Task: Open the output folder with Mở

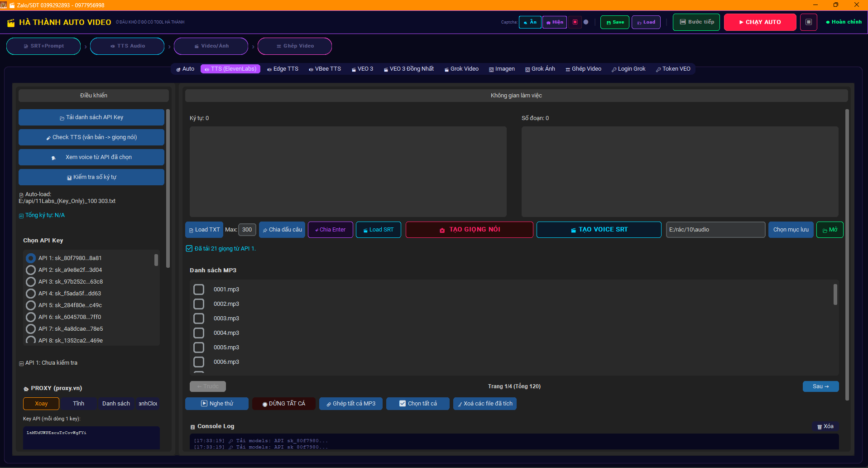Action: pos(830,230)
